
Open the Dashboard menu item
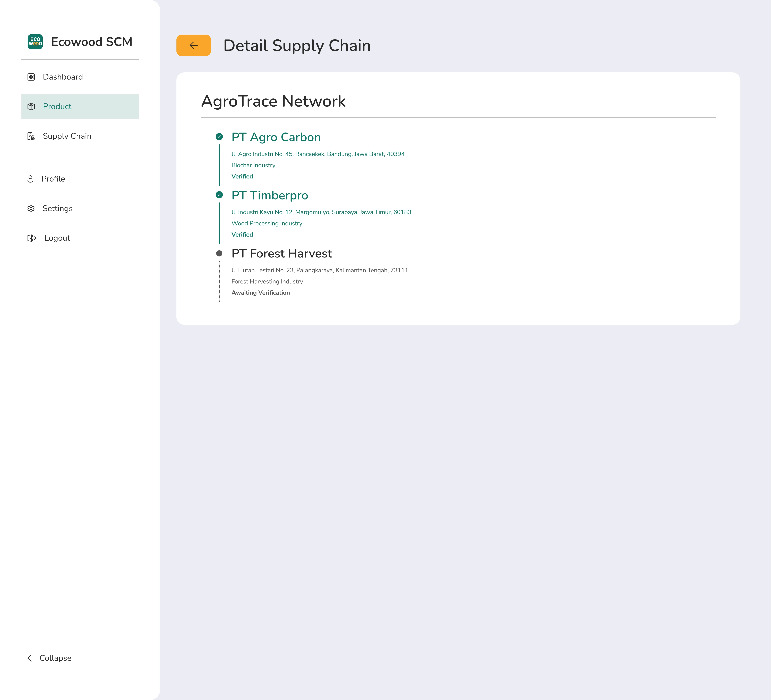(80, 77)
